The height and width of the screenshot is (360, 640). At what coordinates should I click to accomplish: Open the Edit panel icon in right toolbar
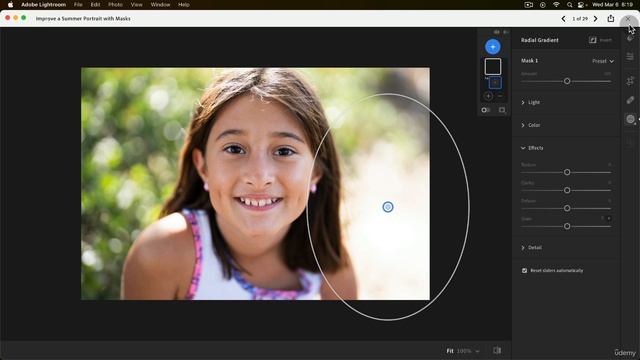pyautogui.click(x=630, y=38)
